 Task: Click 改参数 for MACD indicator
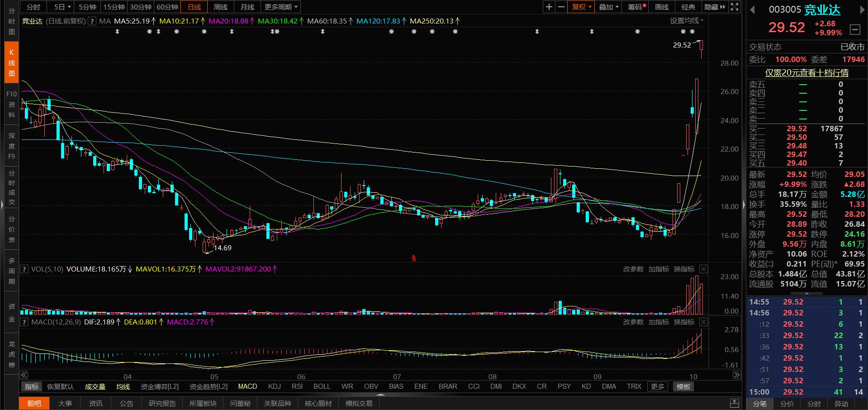click(x=633, y=322)
